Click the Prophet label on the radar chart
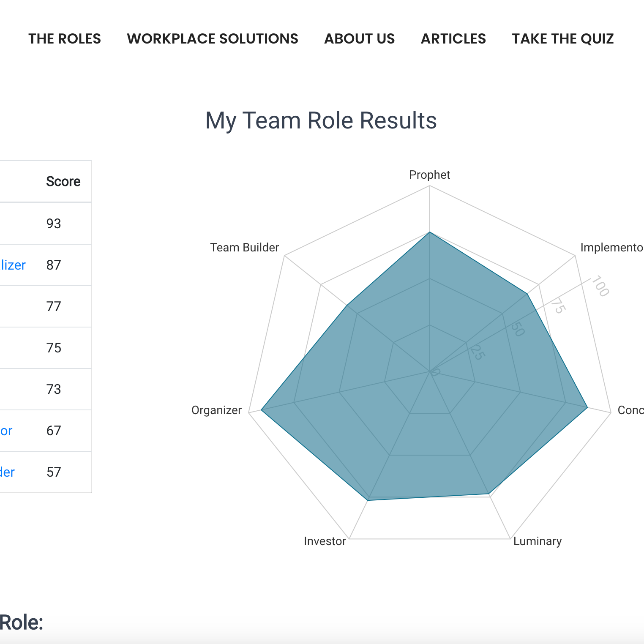Screen dimensions: 644x644 [x=429, y=175]
